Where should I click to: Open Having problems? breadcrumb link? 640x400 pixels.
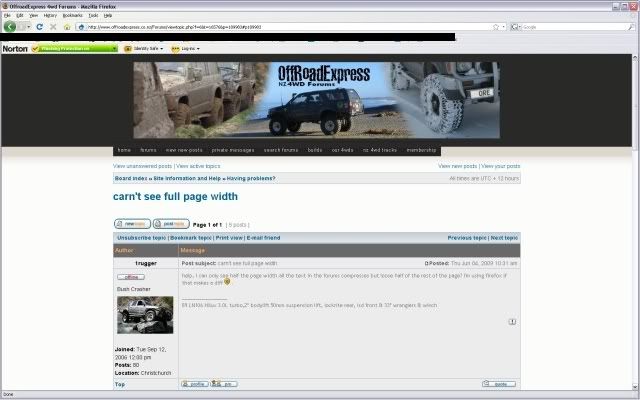[x=251, y=178]
